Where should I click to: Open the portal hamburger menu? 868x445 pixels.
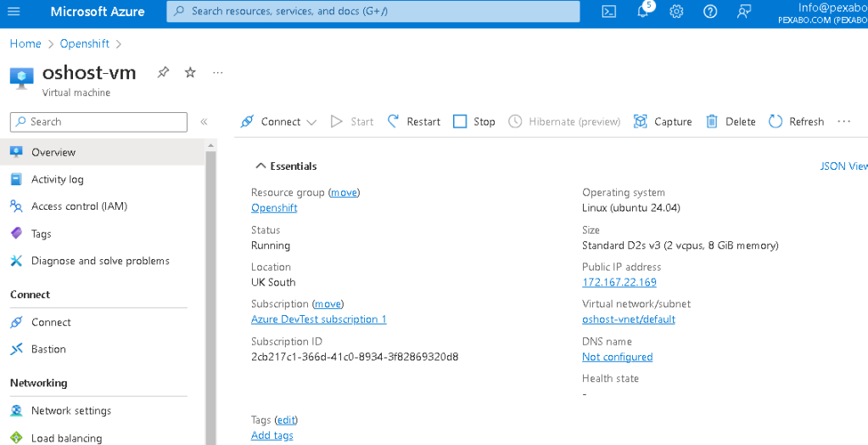tap(14, 11)
